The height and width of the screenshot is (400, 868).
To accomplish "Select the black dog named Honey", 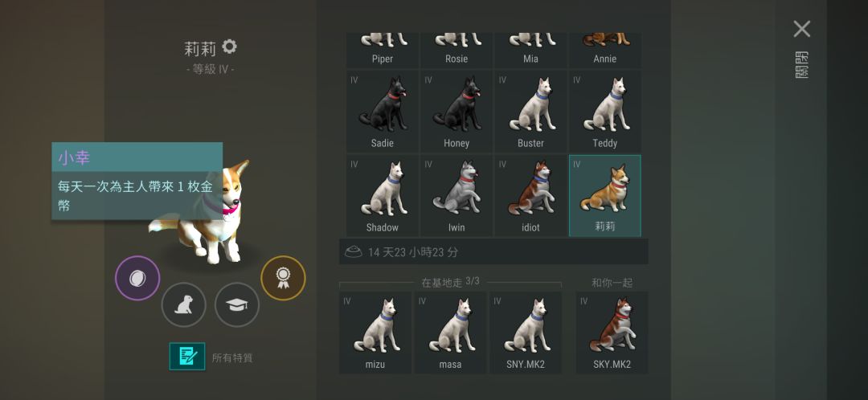I will [x=457, y=111].
